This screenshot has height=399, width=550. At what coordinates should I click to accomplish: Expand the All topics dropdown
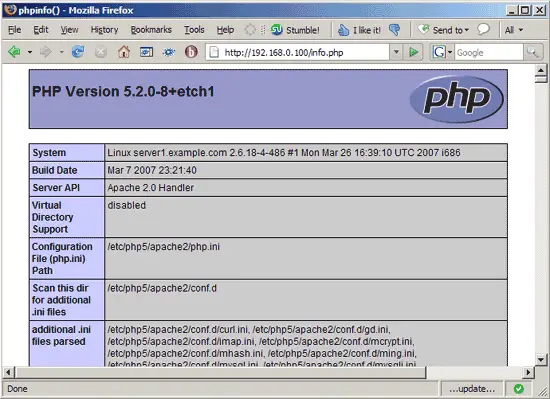point(514,30)
